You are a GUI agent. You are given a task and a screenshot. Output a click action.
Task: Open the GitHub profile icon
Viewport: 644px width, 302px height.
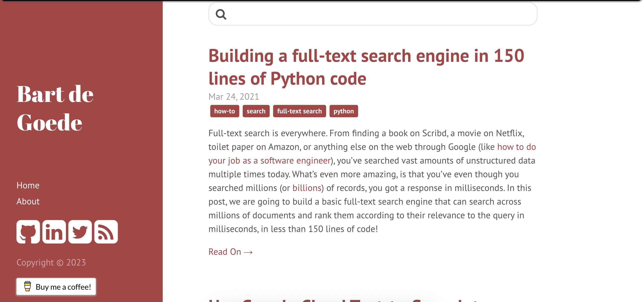point(28,232)
